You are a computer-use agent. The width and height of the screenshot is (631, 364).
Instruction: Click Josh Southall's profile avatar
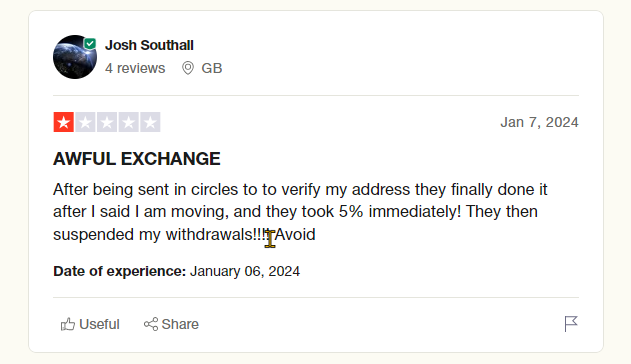75,57
